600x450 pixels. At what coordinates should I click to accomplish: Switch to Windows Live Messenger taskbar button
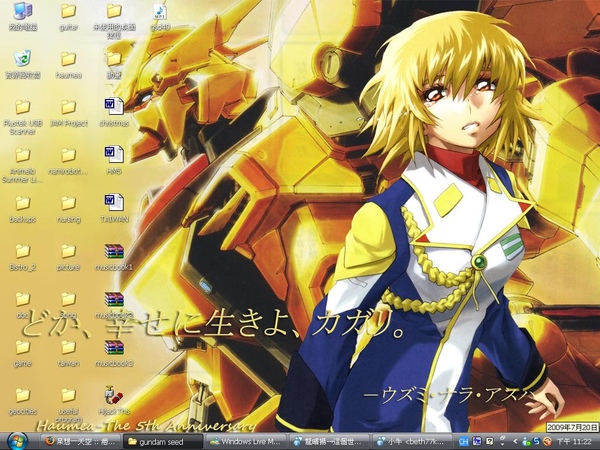246,442
